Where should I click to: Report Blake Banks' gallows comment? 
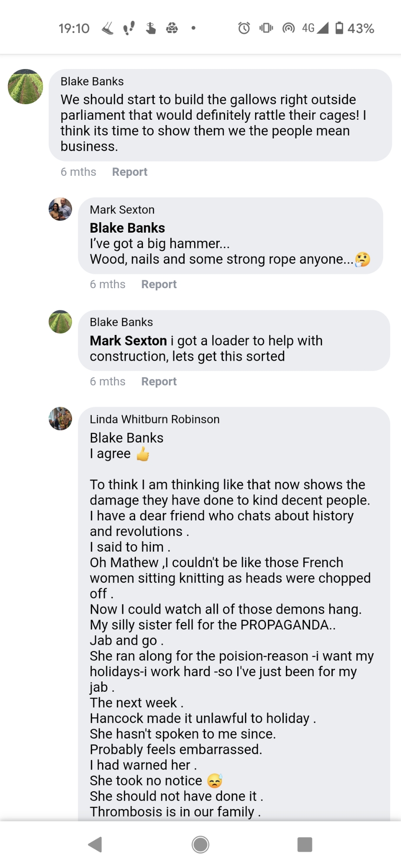(x=129, y=172)
